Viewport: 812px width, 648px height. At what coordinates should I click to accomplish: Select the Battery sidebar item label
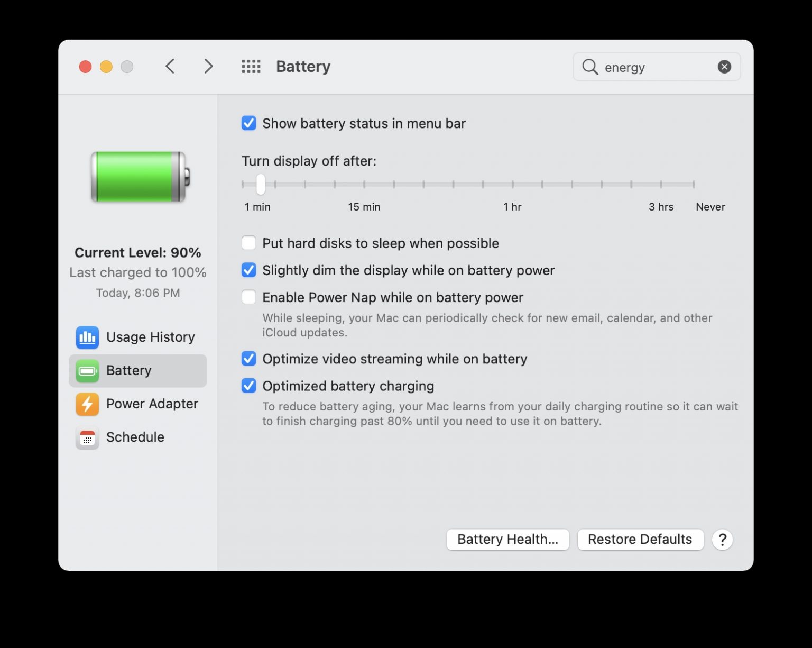click(129, 371)
